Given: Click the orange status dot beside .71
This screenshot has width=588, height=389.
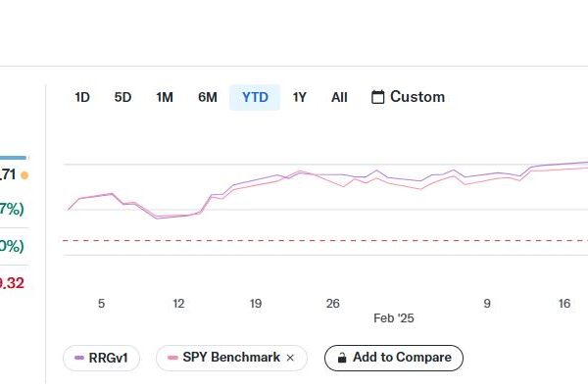Looking at the screenshot, I should click(24, 175).
